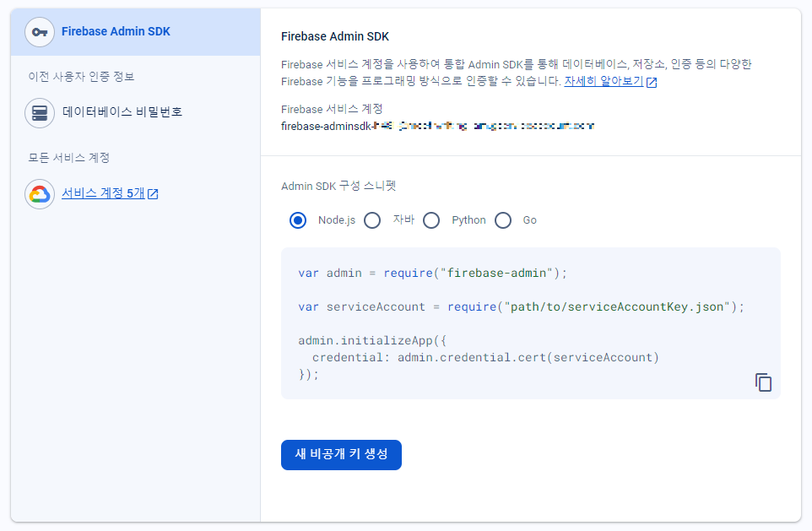Image resolution: width=812 pixels, height=531 pixels.
Task: Select the Node.js radio button
Action: (x=298, y=220)
